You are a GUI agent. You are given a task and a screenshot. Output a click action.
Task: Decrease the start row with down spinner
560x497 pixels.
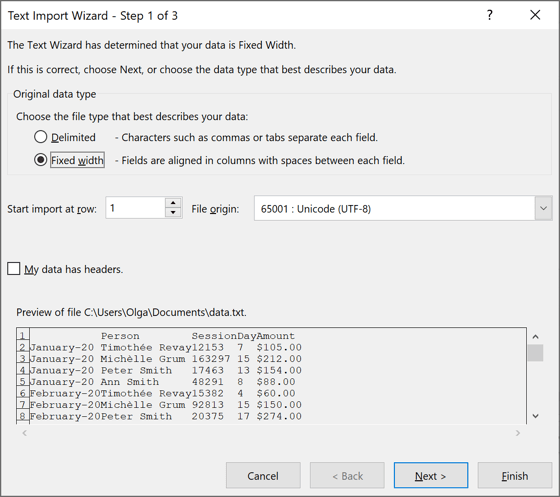pos(173,213)
